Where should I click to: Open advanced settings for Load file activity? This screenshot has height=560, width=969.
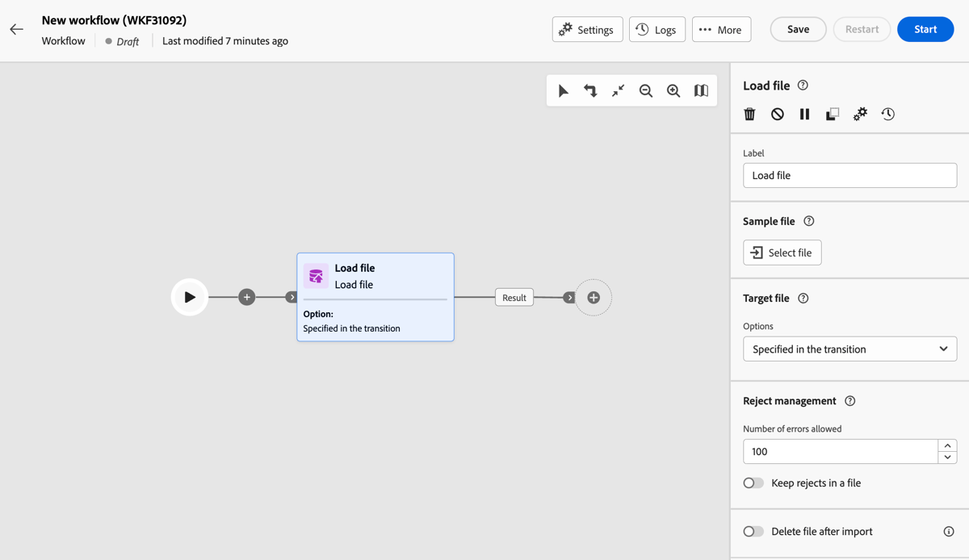(x=860, y=114)
